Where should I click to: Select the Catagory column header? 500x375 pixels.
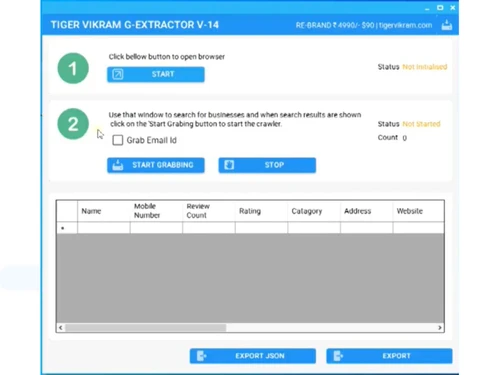314,211
